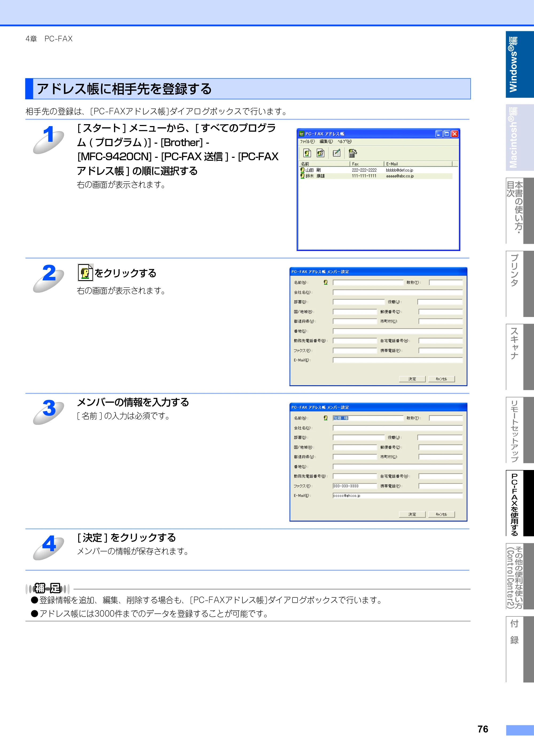Open the プリンタ side tab

click(520, 284)
